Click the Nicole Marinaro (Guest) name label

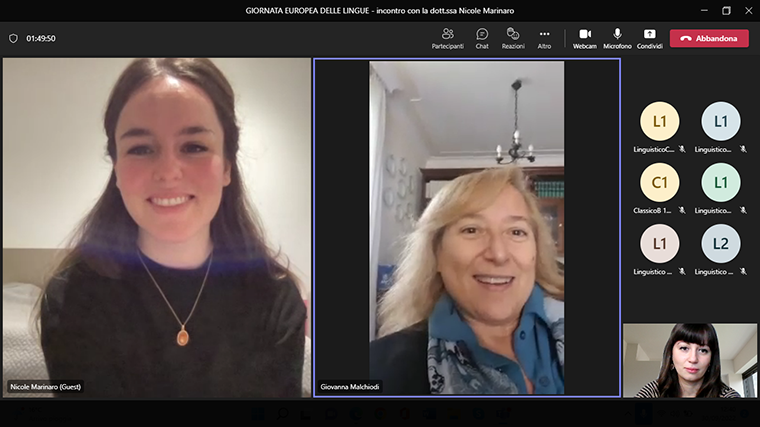click(x=46, y=387)
